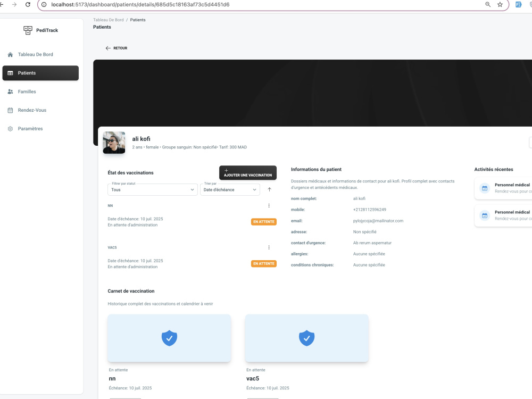Image resolution: width=532 pixels, height=399 pixels.
Task: Click the Tableau De Bord home icon
Action: [10, 55]
